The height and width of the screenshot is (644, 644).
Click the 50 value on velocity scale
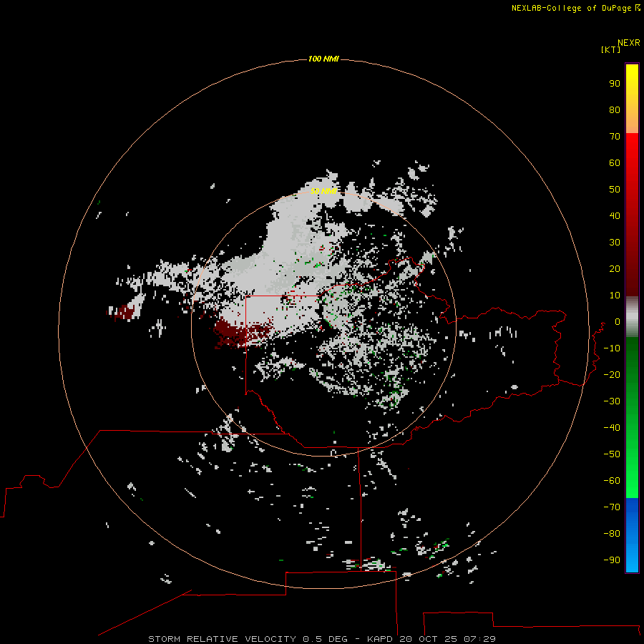[x=615, y=190]
